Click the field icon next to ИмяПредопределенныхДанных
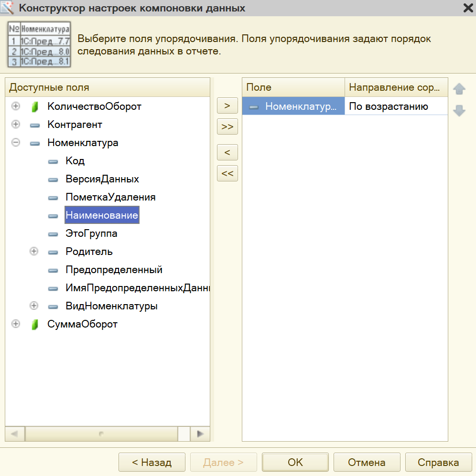The height and width of the screenshot is (476, 476). 53,288
